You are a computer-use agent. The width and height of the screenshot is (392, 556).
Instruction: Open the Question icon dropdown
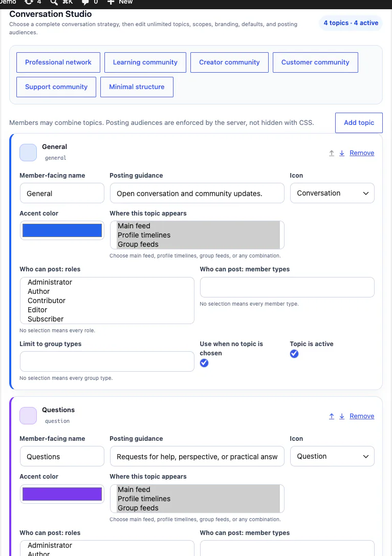(x=332, y=456)
